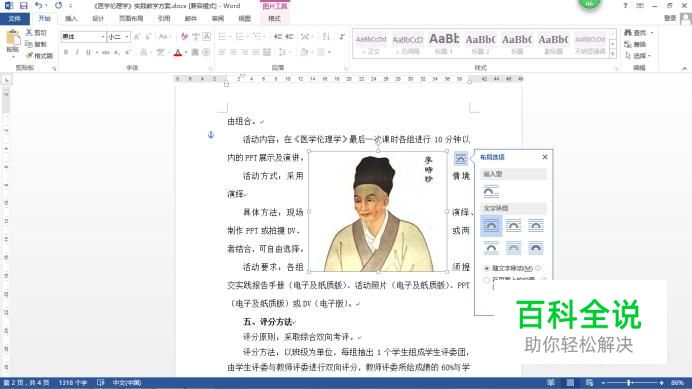Click the Li Shizhen portrait image
Viewport: 692px width, 389px height.
[x=378, y=211]
